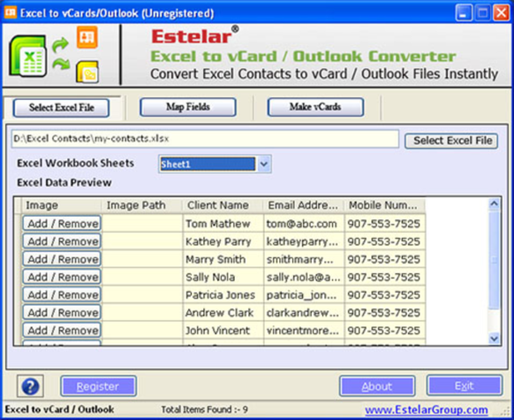
Task: Open the Excel Workbook Sheets dropdown arrow
Action: (264, 164)
